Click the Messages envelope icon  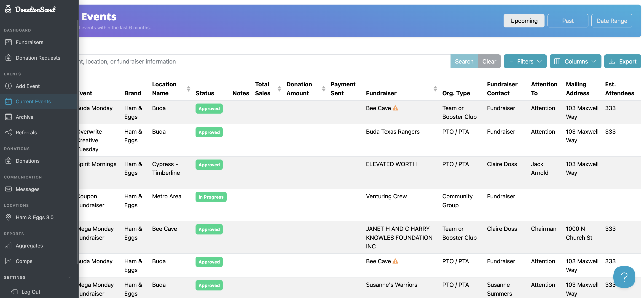click(8, 189)
